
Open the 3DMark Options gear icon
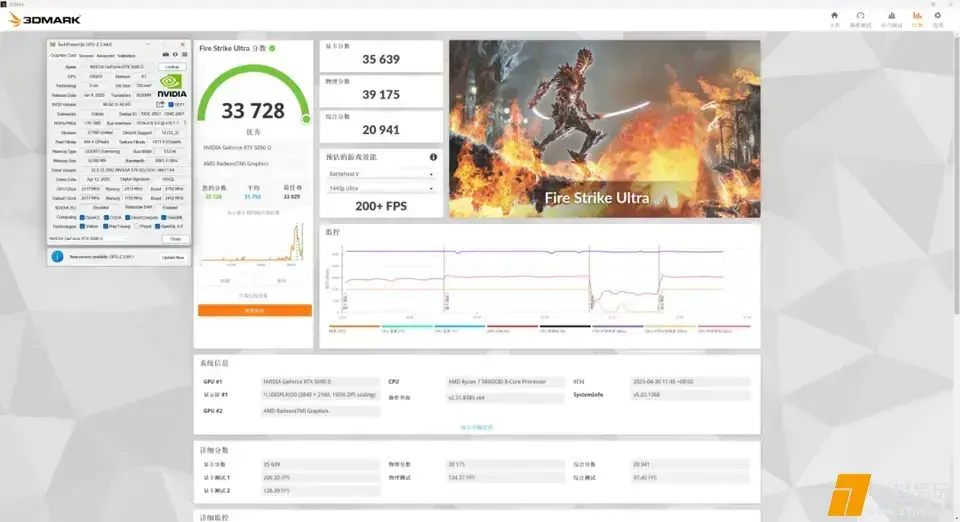[x=937, y=15]
